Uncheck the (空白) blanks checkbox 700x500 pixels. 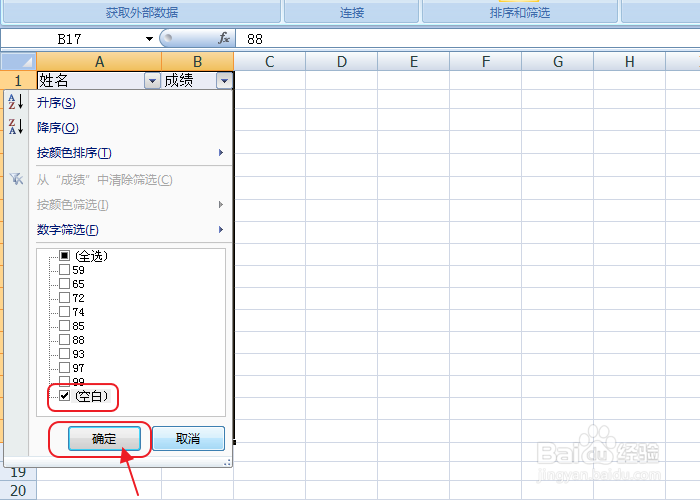(x=64, y=396)
